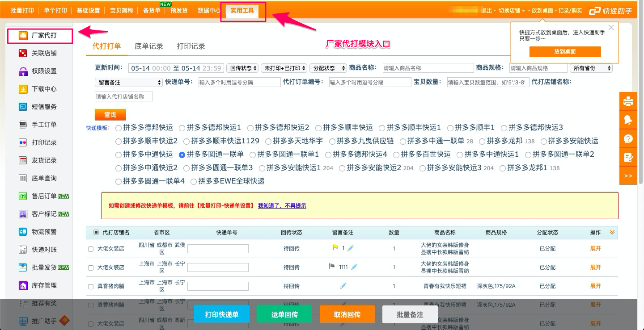644x330 pixels.
Task: Select 拼多多圆通一联单 radio button
Action: tap(182, 155)
